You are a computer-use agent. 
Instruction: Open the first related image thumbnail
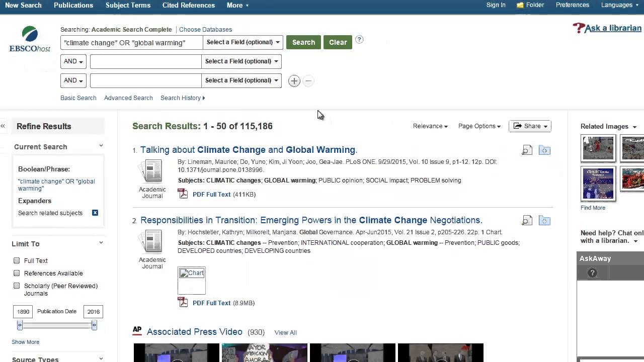click(x=598, y=148)
